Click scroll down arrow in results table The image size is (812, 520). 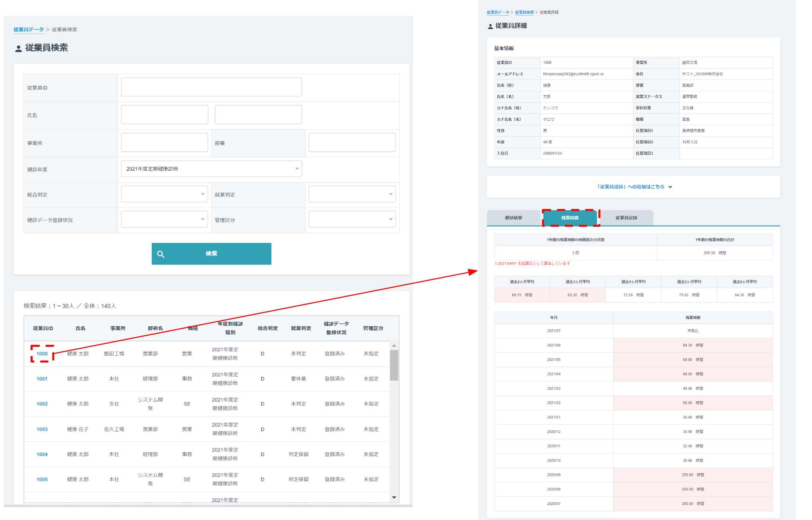click(x=394, y=497)
